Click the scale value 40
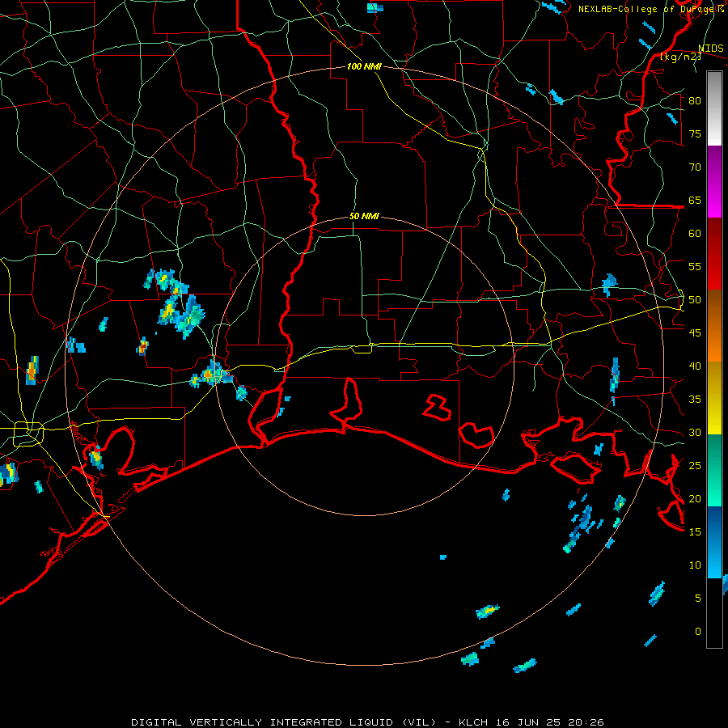 (x=695, y=366)
